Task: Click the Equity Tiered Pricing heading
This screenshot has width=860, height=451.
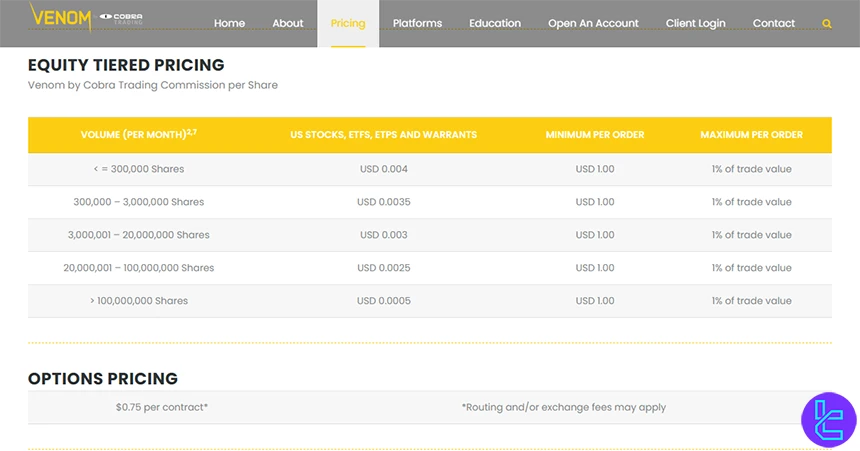Action: click(x=126, y=65)
